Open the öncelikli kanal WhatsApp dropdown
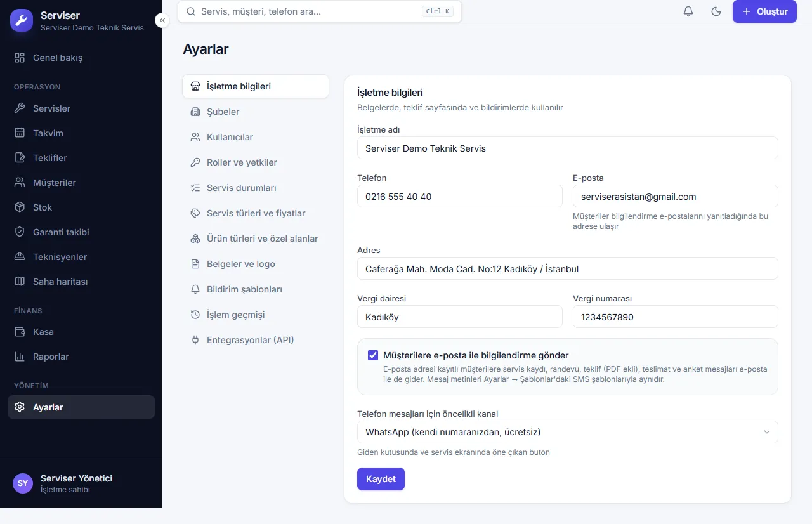The width and height of the screenshot is (812, 524). (x=568, y=432)
